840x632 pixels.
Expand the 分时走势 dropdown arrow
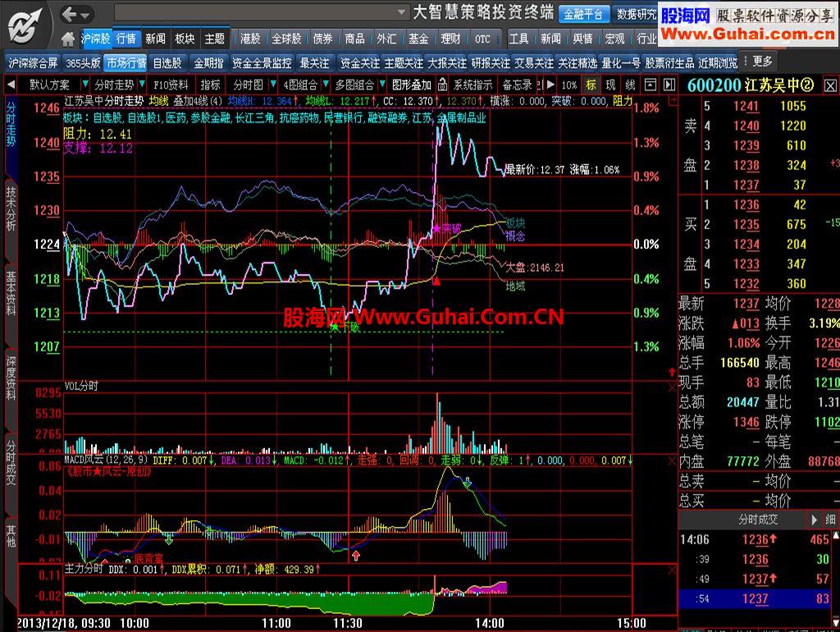[142, 85]
